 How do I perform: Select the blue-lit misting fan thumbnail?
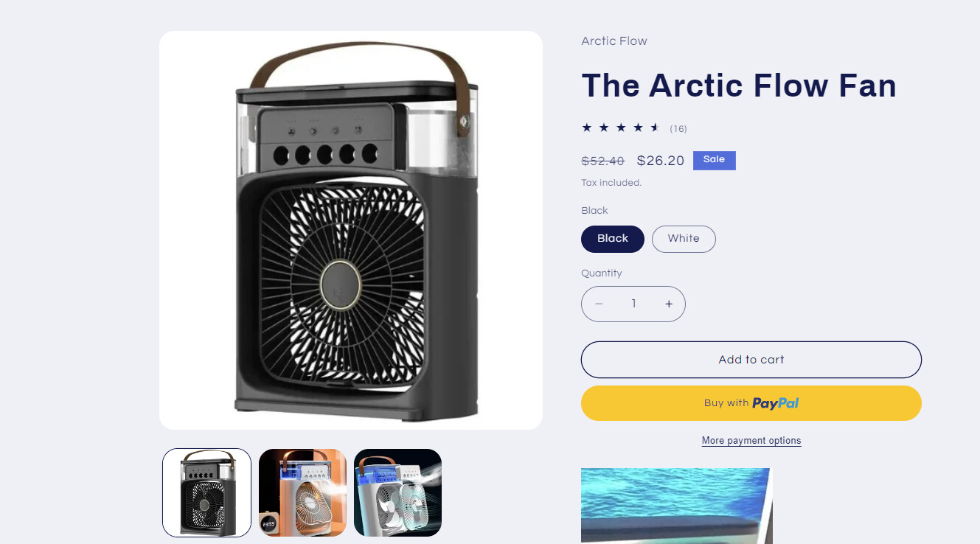point(398,492)
